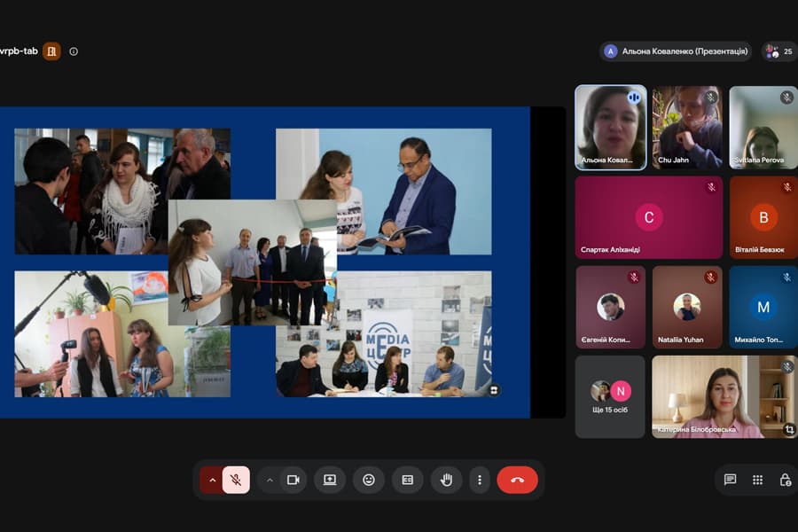Viewport: 798px width, 532px height.
Task: Raise your hand in the meeting
Action: tap(446, 480)
